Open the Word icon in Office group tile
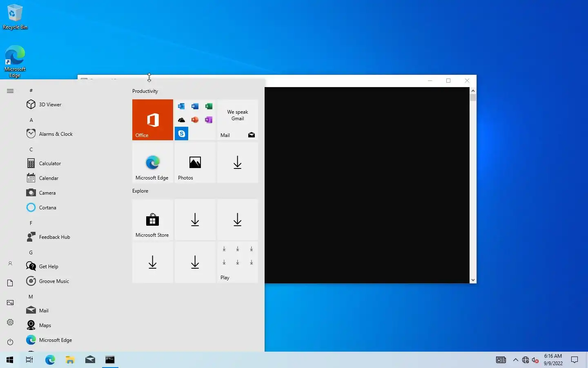This screenshot has width=588, height=368. click(195, 106)
